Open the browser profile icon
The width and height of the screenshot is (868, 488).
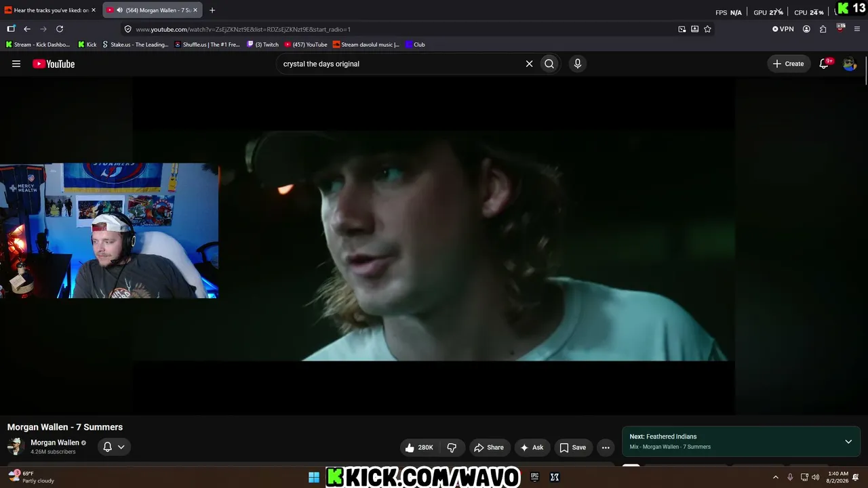806,29
